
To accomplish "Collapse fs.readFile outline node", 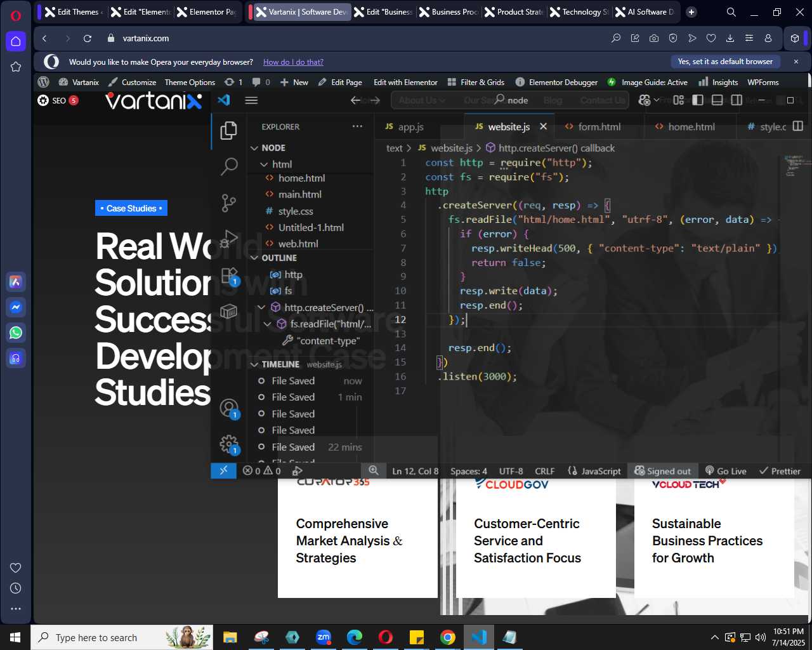I will 267,324.
